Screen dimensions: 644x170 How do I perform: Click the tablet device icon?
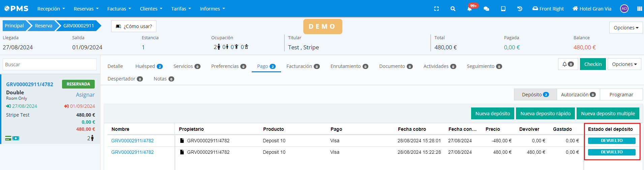[x=503, y=9]
